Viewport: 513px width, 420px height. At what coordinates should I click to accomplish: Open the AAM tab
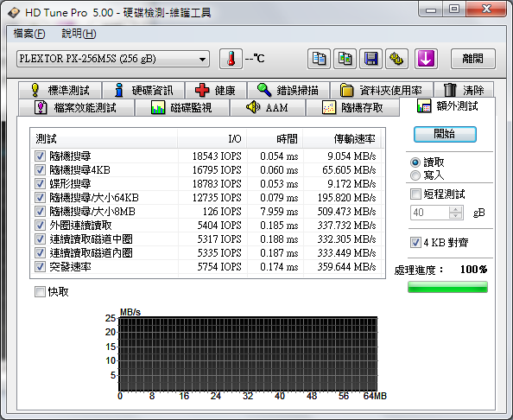(x=268, y=108)
